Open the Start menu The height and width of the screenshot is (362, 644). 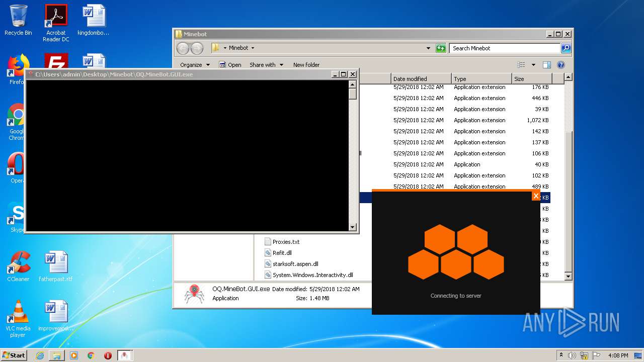14,355
